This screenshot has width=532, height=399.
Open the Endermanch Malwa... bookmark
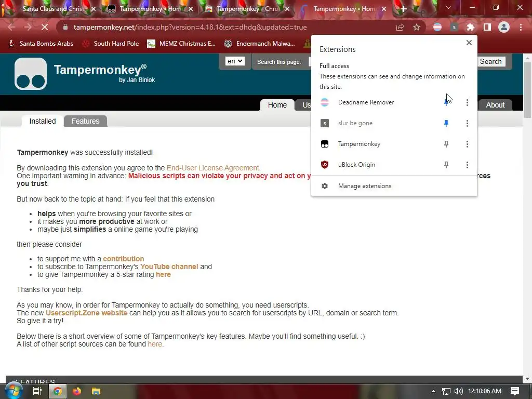pos(259,44)
